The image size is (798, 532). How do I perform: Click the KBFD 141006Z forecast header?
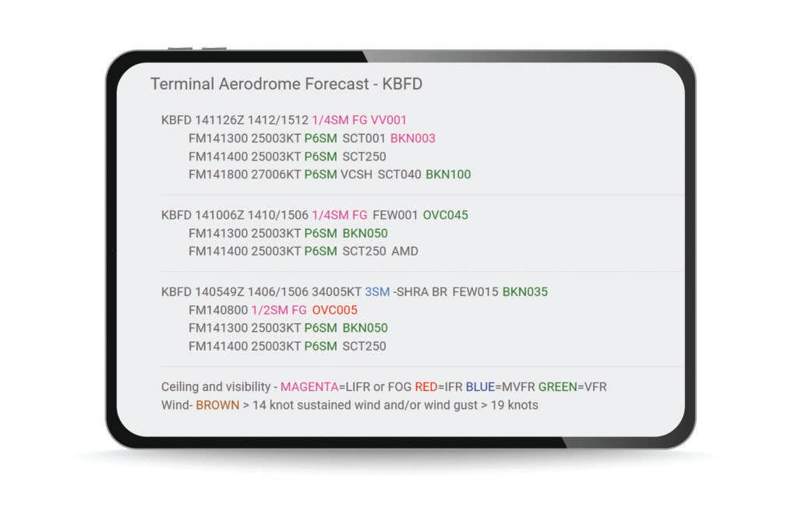point(315,215)
